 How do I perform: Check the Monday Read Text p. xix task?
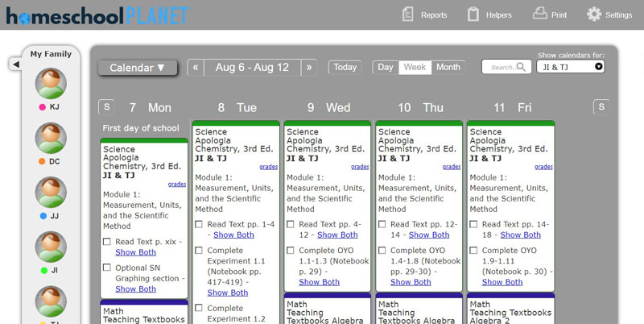[x=107, y=242]
